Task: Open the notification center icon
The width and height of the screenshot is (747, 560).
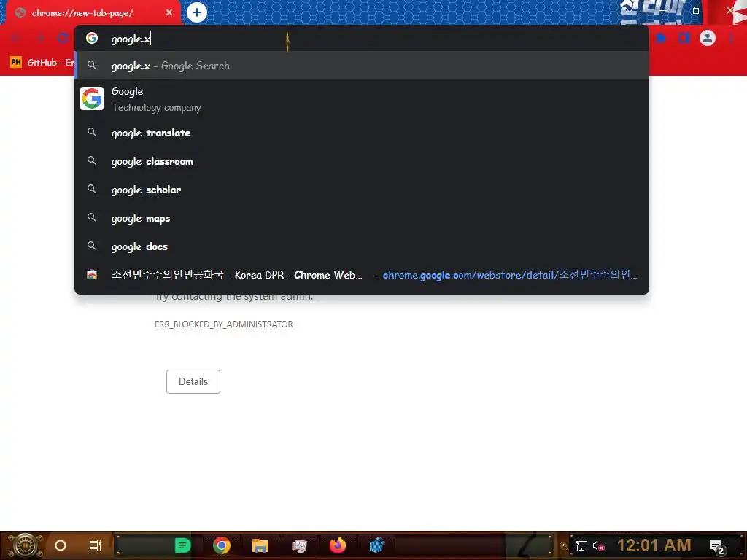Action: tap(718, 547)
